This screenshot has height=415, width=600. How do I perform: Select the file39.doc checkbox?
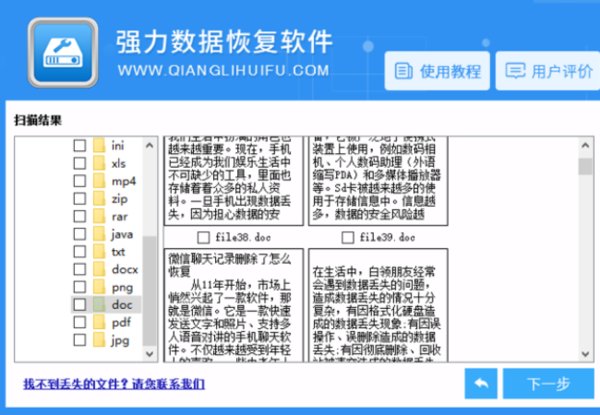pos(347,238)
